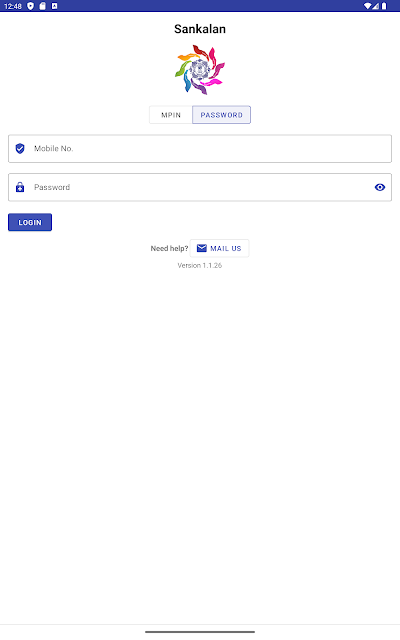Click the Version 1.1.26 label
The image size is (400, 640).
200,265
